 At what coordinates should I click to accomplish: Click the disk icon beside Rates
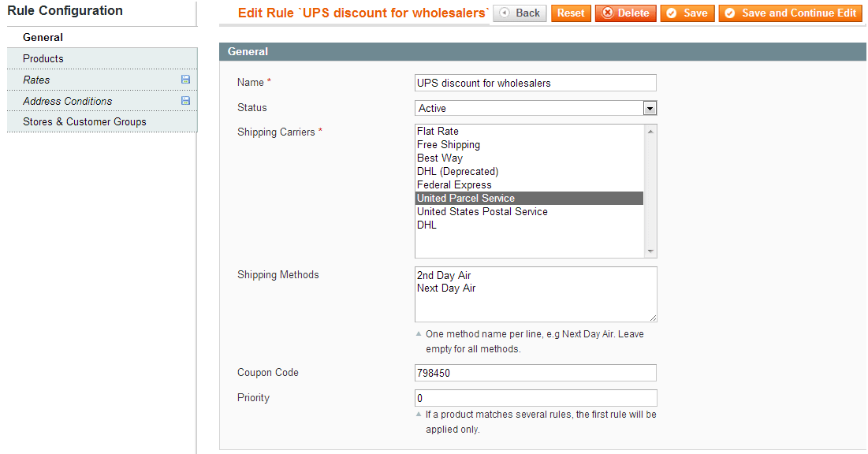coord(186,80)
